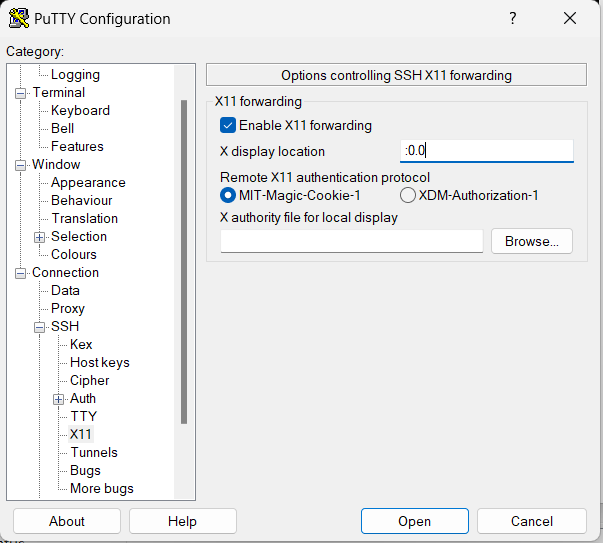Open the Behaviour category
Screen dimensions: 603x543
pos(82,200)
